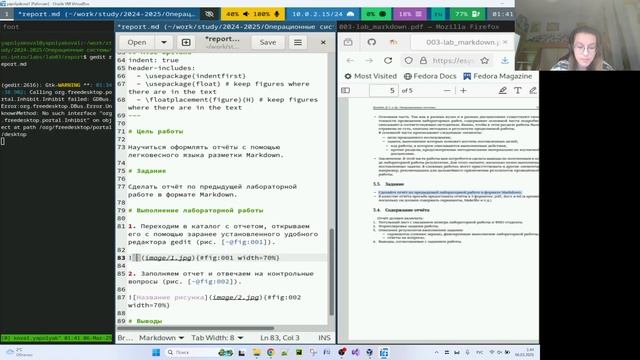Click the site padlock security icon
Image resolution: width=640 pixels, height=360 pixels.
[x=423, y=60]
